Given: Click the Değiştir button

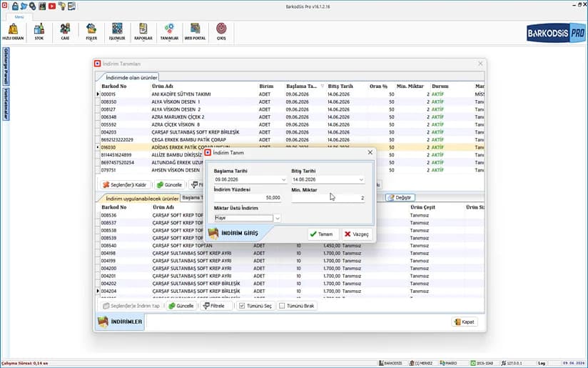Looking at the screenshot, I should 400,197.
